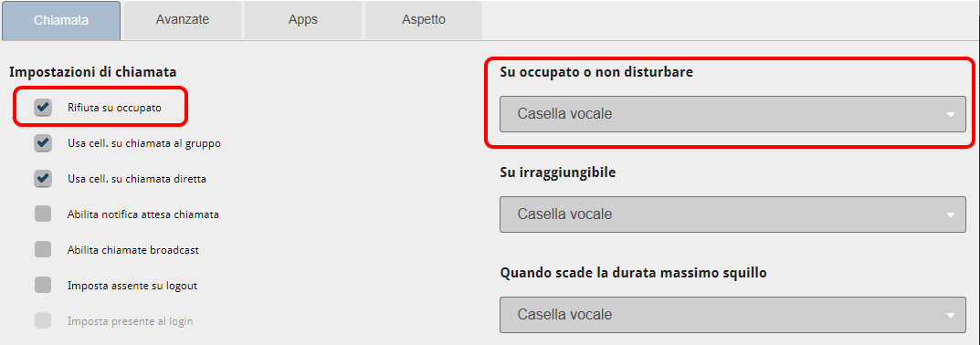Switch to the Aspetto tab
Screen dimensions: 980x345
424,20
